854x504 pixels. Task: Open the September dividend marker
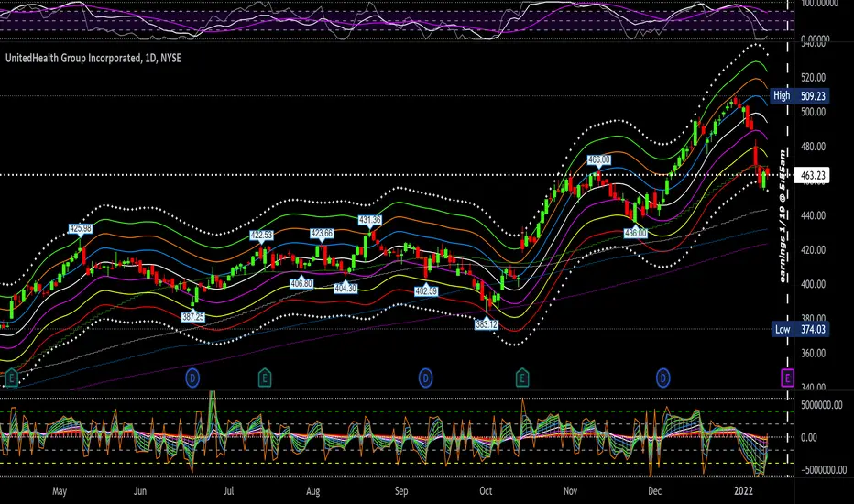(425, 378)
